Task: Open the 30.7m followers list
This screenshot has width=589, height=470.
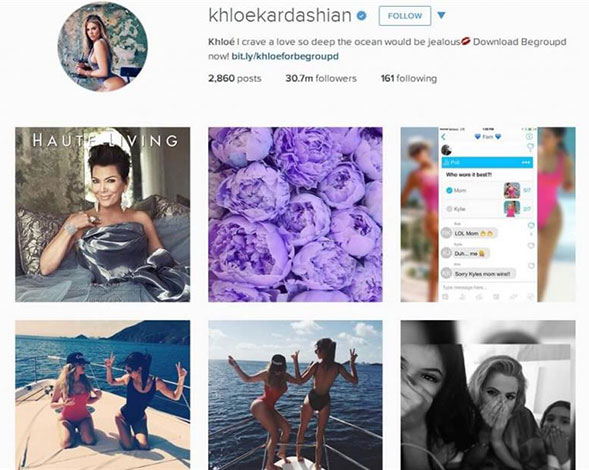Action: pos(321,79)
